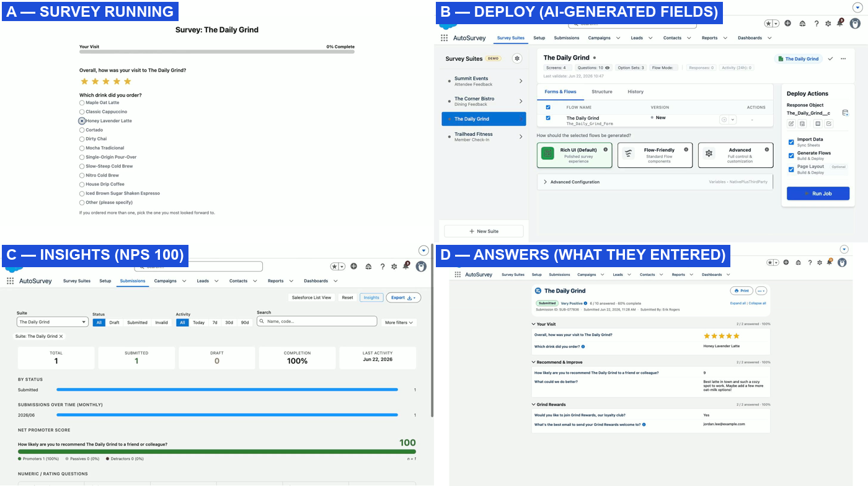Click the info icon on Rich UI card
Image resolution: width=868 pixels, height=486 pixels.
pos(605,149)
